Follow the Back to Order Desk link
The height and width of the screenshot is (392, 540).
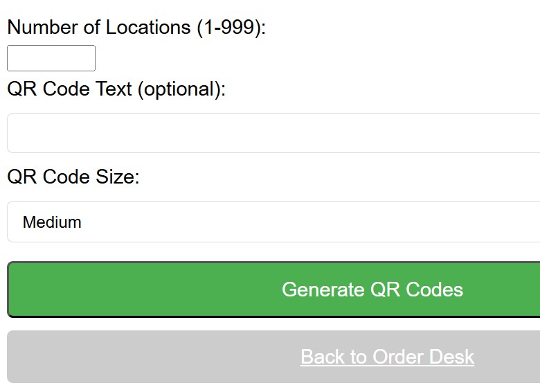click(387, 357)
